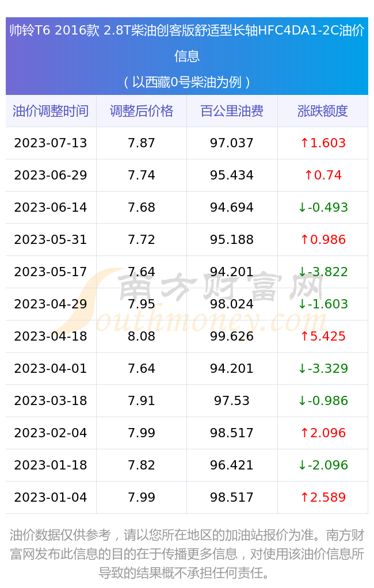Screen dimensions: 374x588
Task: Select the date cell 2023-04-01
Action: click(51, 369)
